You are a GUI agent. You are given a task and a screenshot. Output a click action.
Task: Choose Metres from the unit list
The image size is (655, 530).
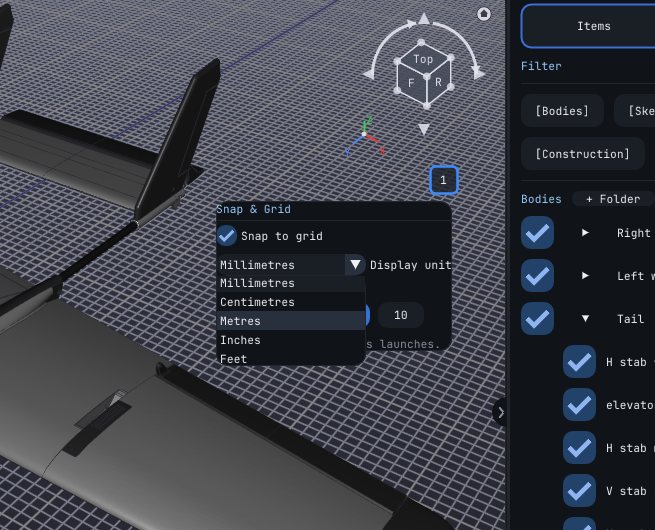pyautogui.click(x=291, y=321)
